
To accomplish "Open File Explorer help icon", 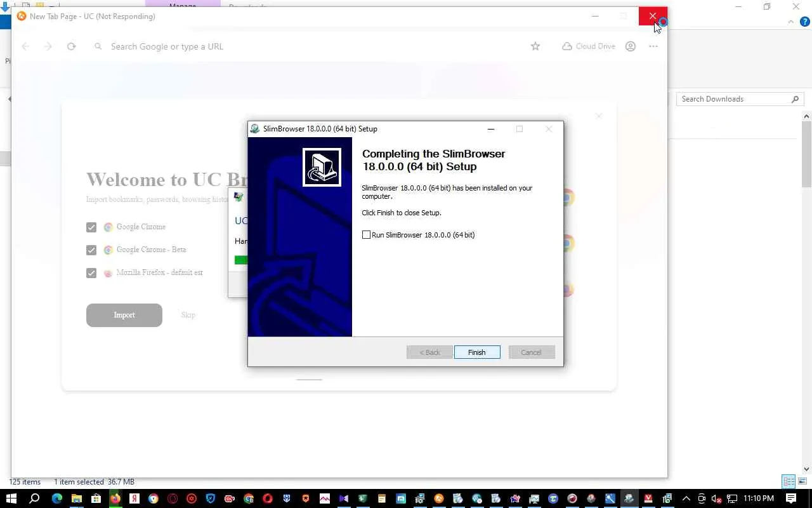I will point(804,22).
